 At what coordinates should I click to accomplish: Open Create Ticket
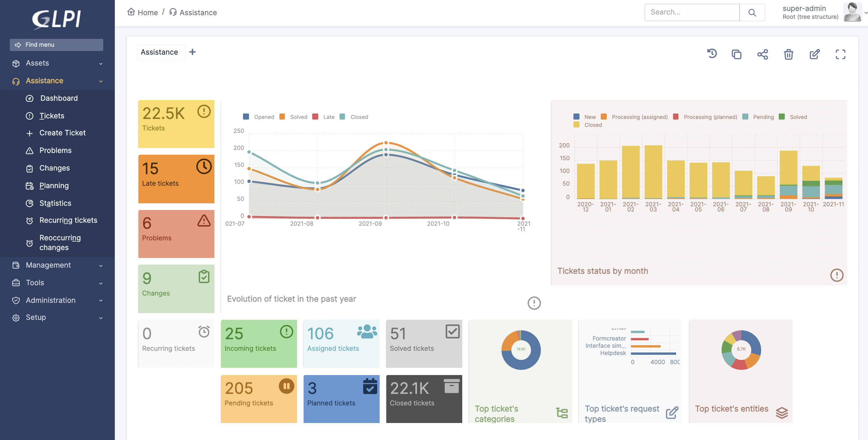pyautogui.click(x=62, y=133)
